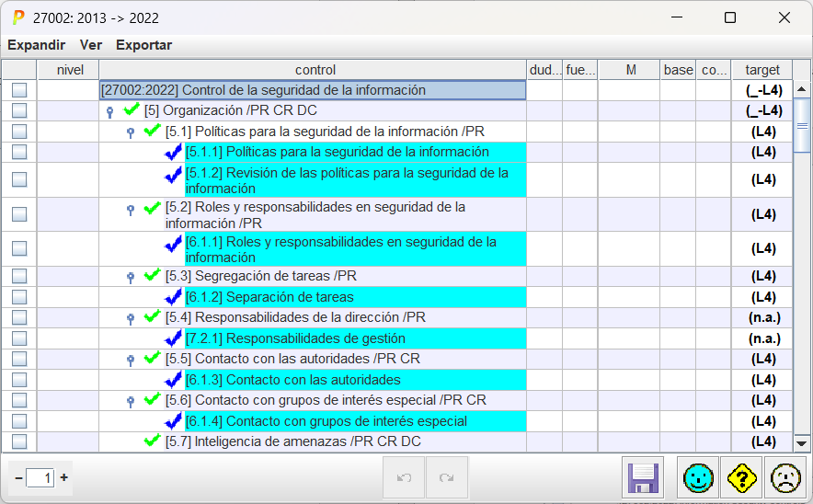
Task: Collapse the [5.1] Políticas tree node
Action: click(x=131, y=132)
